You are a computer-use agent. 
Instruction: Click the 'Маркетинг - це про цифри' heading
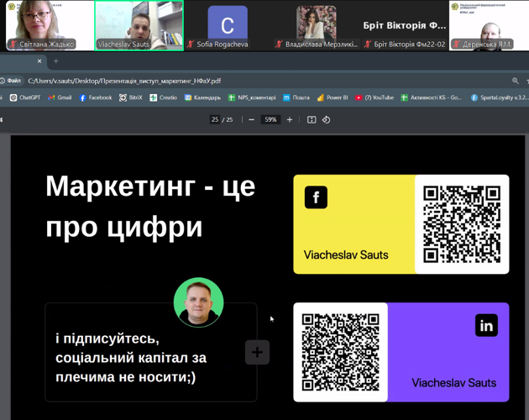tap(150, 207)
